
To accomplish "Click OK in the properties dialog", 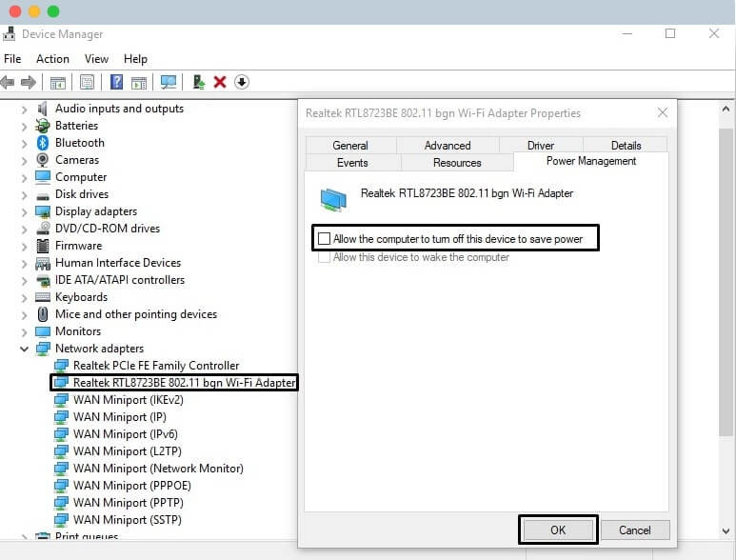I will 558,530.
